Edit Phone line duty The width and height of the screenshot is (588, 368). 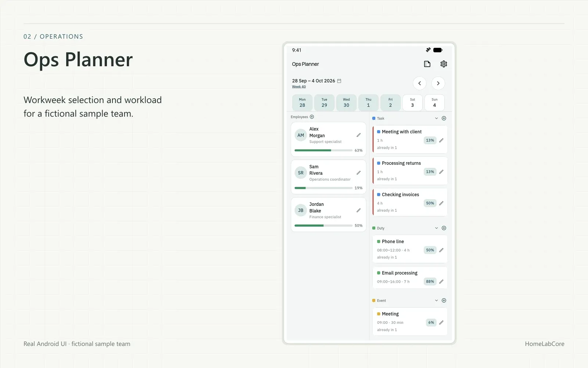tap(441, 250)
